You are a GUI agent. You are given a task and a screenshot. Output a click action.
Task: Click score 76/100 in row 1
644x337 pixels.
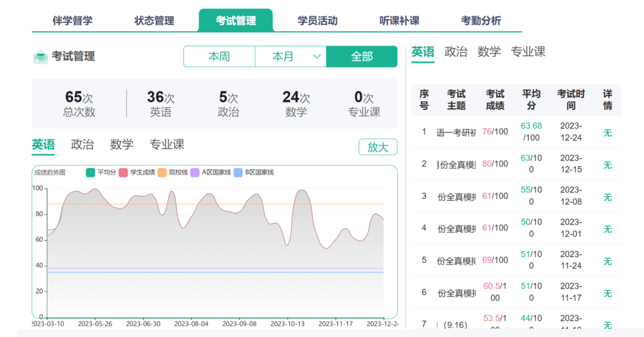(495, 132)
